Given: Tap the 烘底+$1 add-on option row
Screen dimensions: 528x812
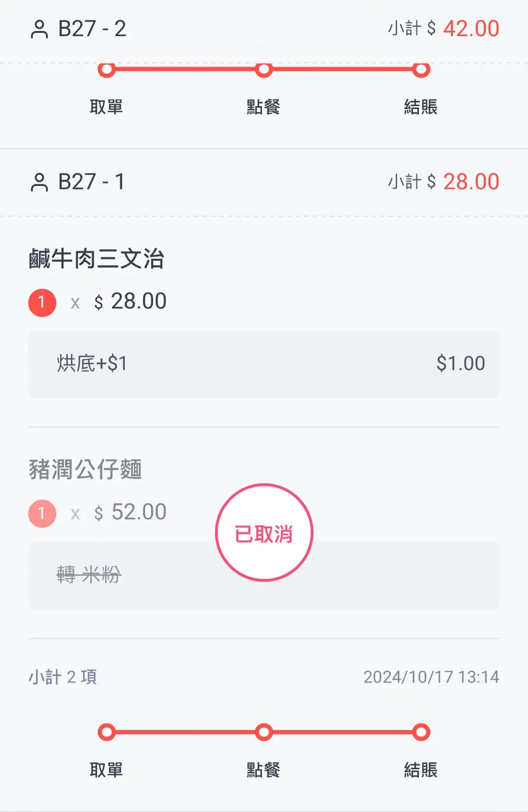Looking at the screenshot, I should tap(264, 364).
